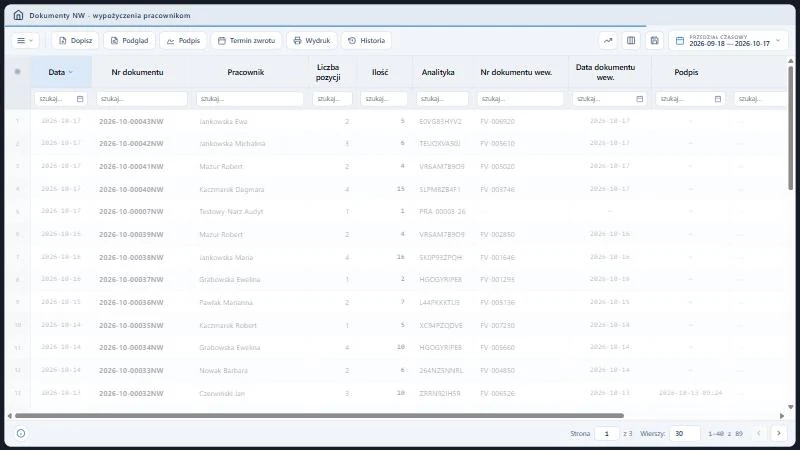
Task: Click employee Testowy Narz Audyt
Action: coord(231,211)
